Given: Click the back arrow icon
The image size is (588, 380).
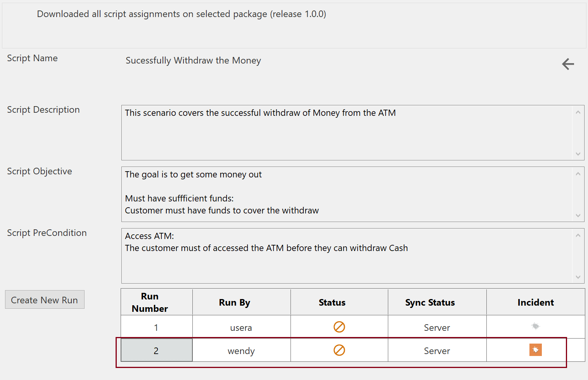Looking at the screenshot, I should (x=568, y=64).
